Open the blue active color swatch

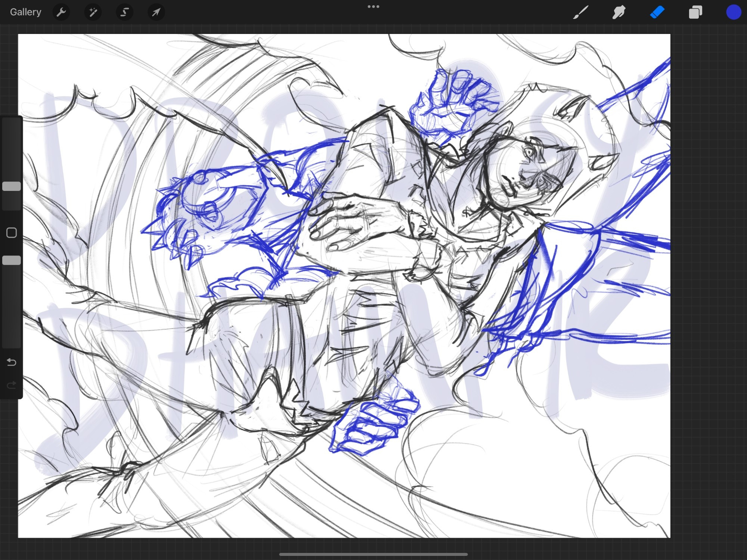coord(734,12)
